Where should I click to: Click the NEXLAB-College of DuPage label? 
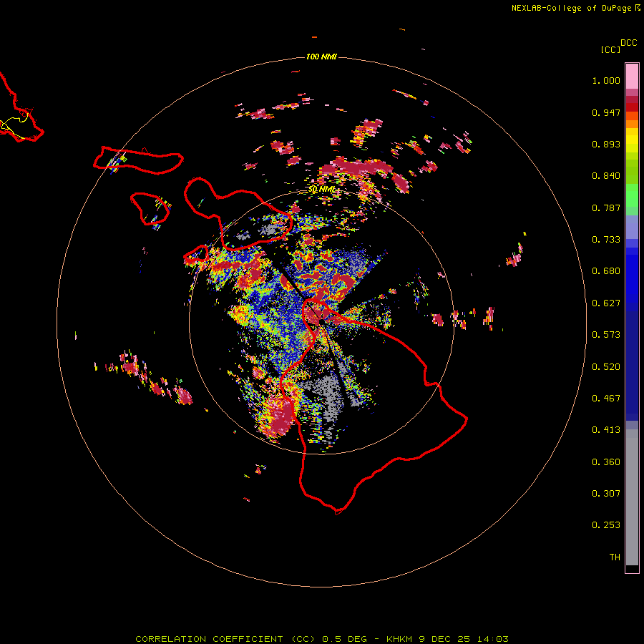(571, 8)
